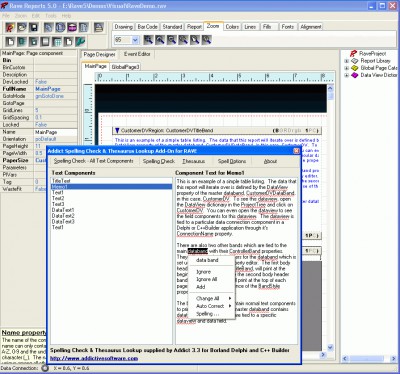Click the printer icon in the project toolbar
The image size is (400, 374).
coord(99,27)
